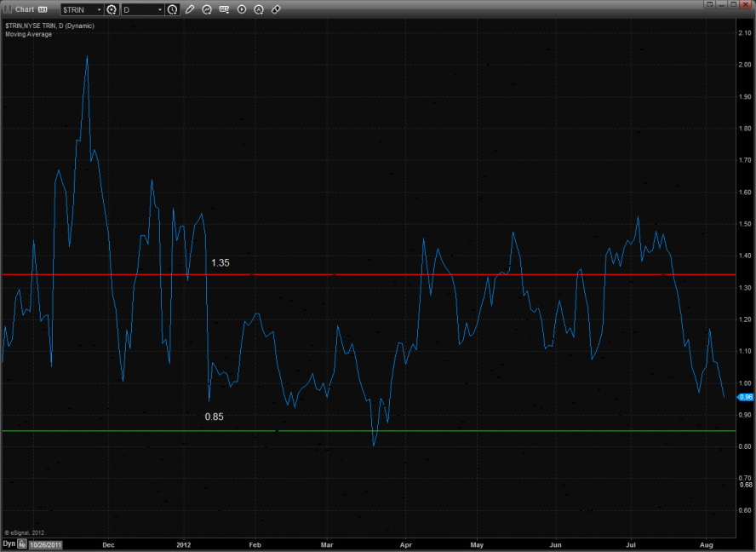Image resolution: width=756 pixels, height=552 pixels.
Task: Click the Chart window title label
Action: coord(24,9)
